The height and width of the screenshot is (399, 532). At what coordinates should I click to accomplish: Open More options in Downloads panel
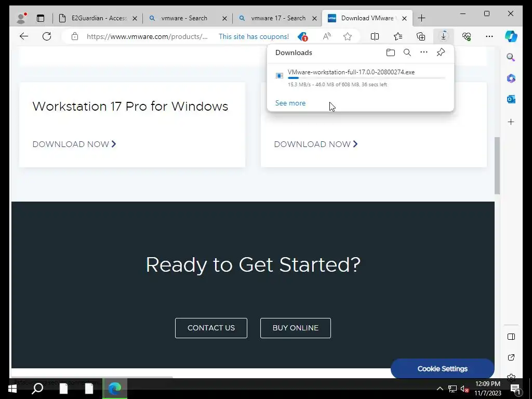coord(424,52)
